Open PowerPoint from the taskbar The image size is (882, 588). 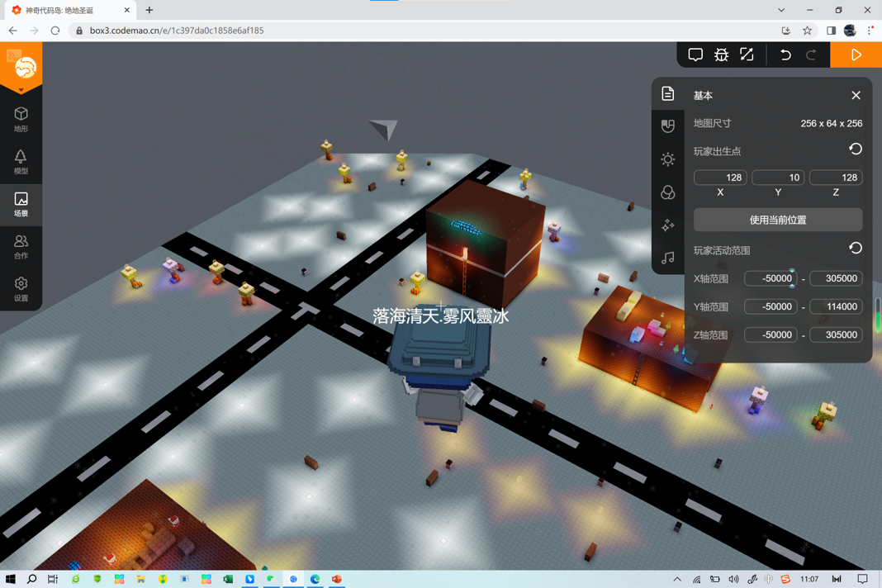336,579
